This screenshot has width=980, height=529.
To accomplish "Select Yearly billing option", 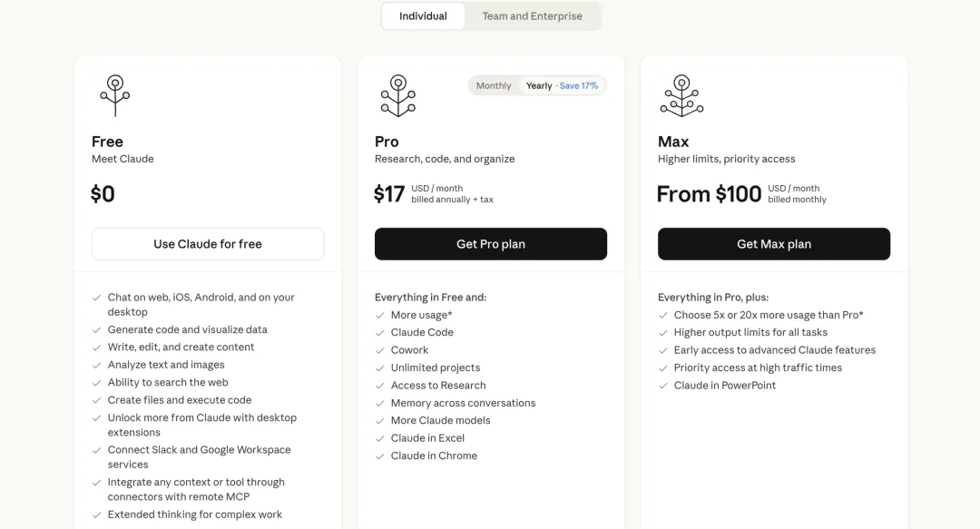I will point(539,86).
